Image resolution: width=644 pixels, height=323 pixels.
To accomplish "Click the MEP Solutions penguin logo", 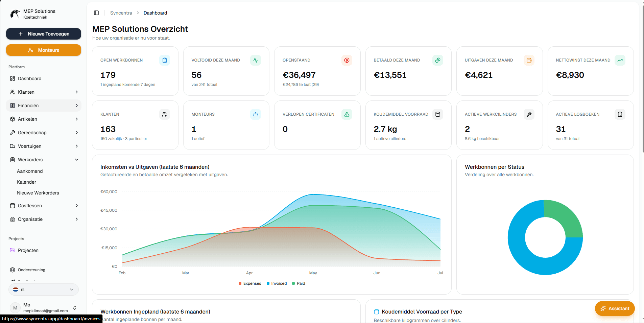I will point(15,14).
